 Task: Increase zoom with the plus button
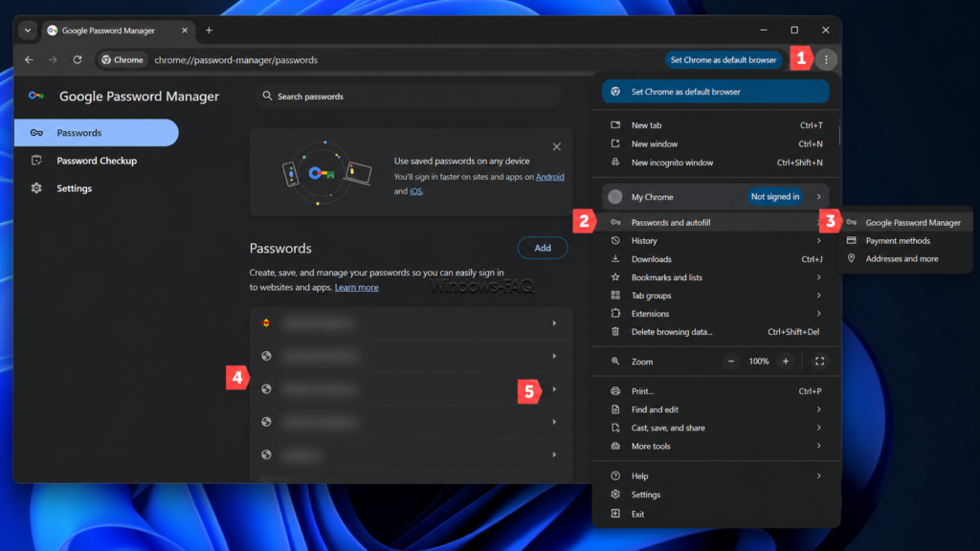coord(786,361)
